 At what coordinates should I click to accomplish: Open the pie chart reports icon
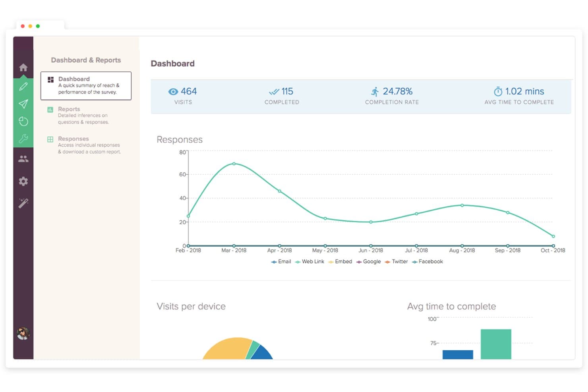[x=23, y=122]
